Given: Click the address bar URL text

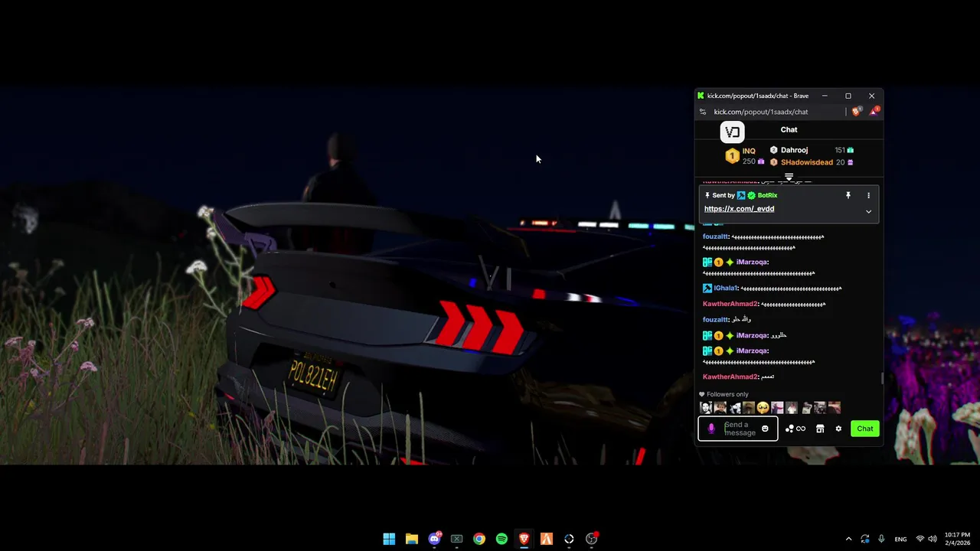Looking at the screenshot, I should 761,112.
